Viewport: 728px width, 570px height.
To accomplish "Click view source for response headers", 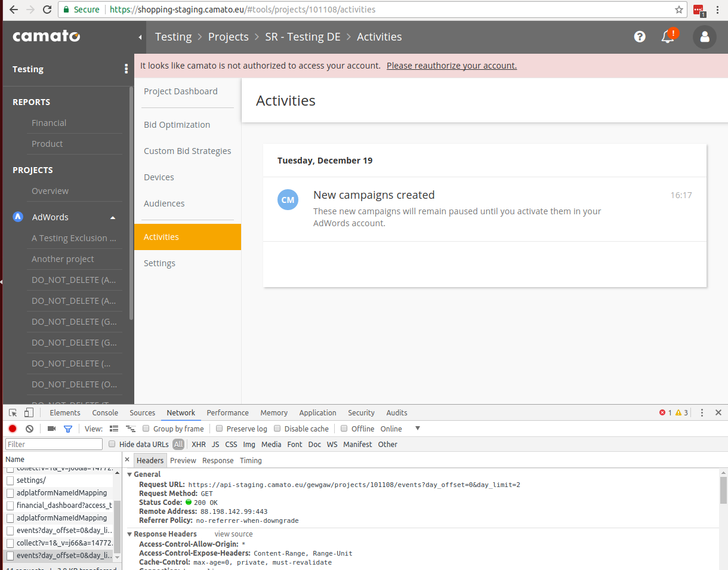I will tap(233, 534).
